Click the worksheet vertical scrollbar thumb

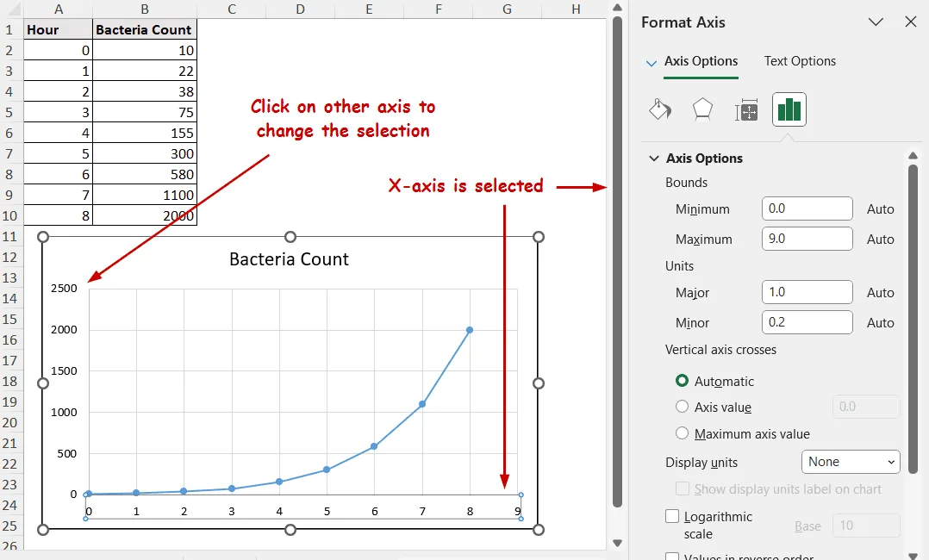[617, 262]
